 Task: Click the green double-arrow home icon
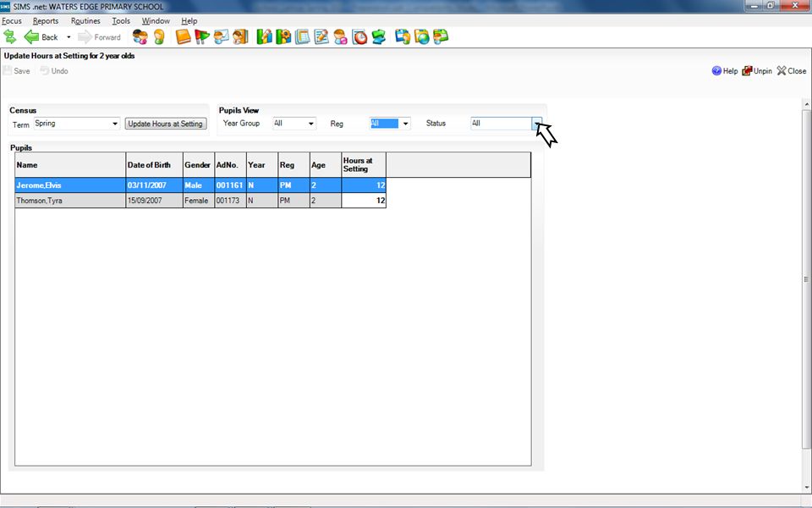pos(10,36)
